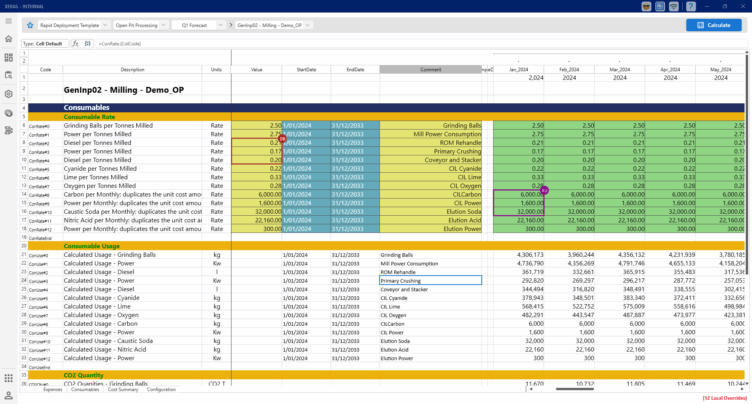The image size is (752, 404).
Task: Open the user profile sidebar icon
Action: coord(9,395)
